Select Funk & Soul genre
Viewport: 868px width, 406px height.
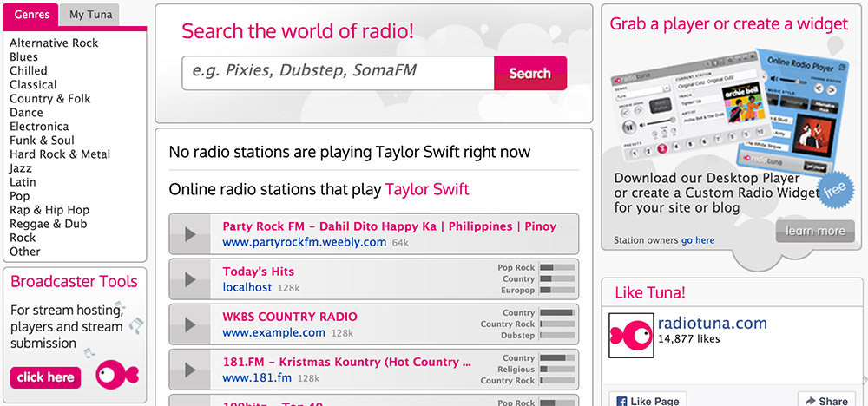coord(42,141)
